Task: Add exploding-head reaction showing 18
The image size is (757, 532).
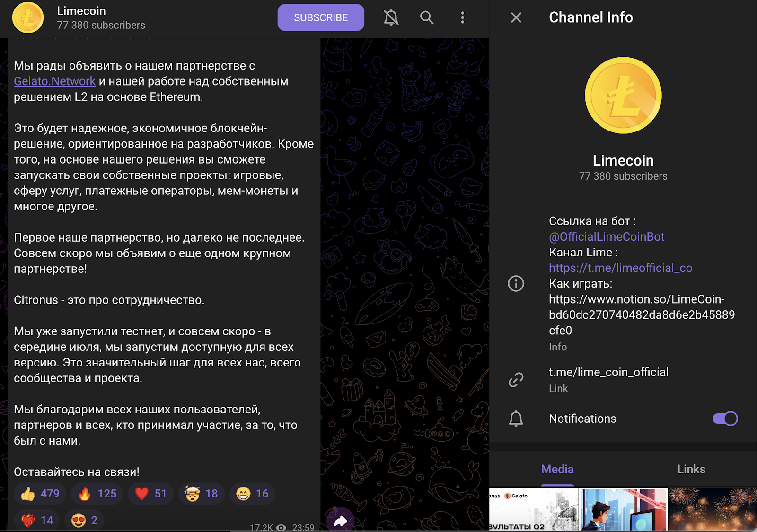Action: click(201, 494)
